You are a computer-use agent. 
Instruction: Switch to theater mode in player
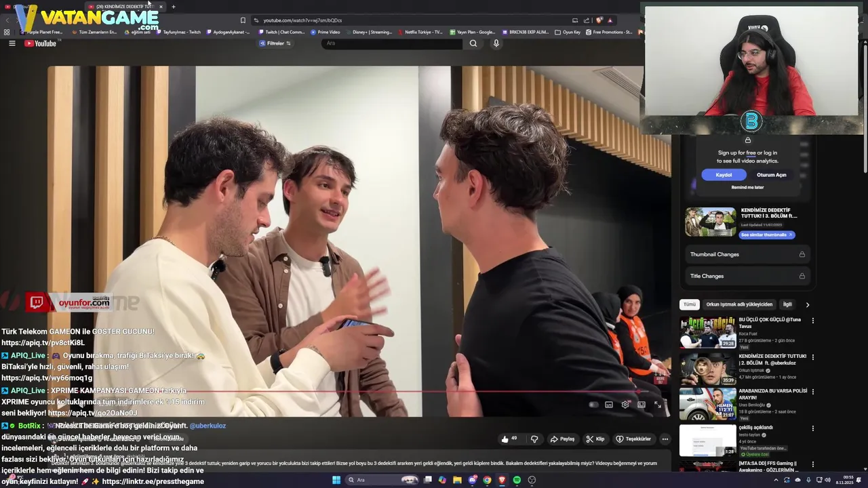pyautogui.click(x=642, y=405)
